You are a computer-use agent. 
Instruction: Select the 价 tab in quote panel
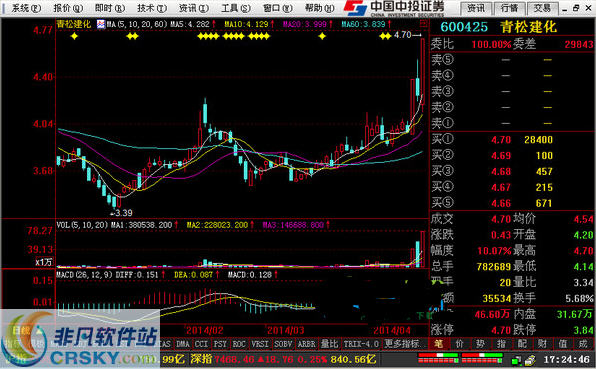click(x=460, y=344)
